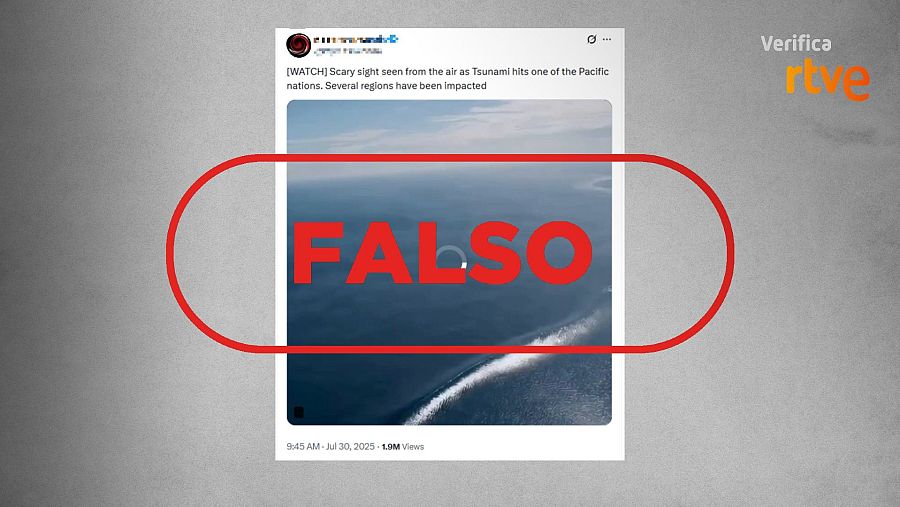Viewport: 900px width, 507px height.
Task: Click the red oval stamp border
Action: pos(450,158)
